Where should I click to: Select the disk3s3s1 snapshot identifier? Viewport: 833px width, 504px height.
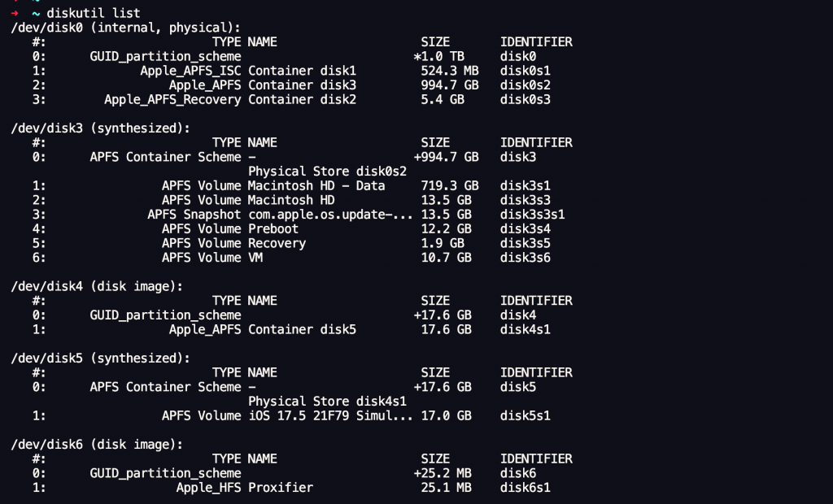533,215
